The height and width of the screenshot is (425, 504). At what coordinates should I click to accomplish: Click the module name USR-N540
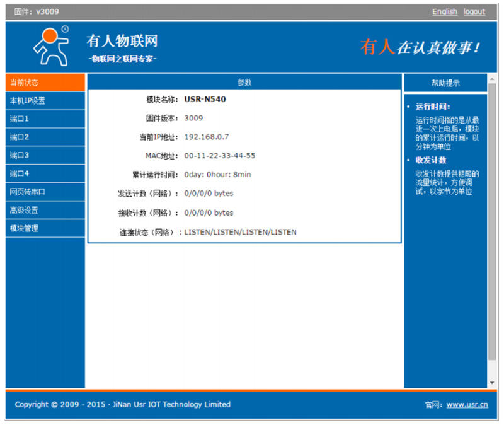[205, 100]
